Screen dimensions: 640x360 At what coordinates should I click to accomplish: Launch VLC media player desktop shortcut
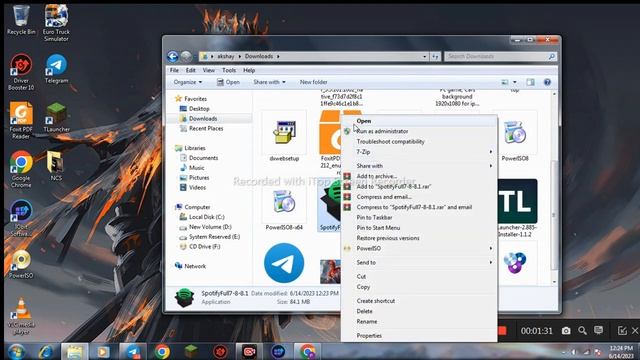(x=21, y=316)
